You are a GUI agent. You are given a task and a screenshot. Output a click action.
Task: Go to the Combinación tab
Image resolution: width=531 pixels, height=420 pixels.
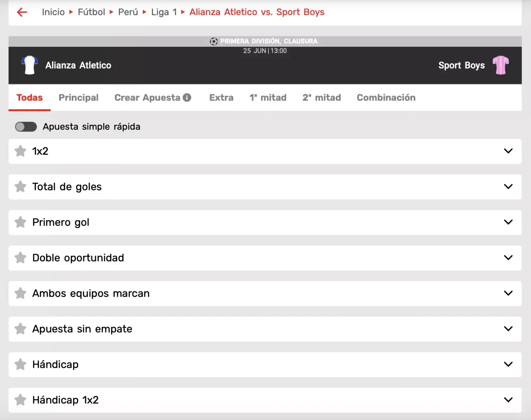tap(386, 98)
